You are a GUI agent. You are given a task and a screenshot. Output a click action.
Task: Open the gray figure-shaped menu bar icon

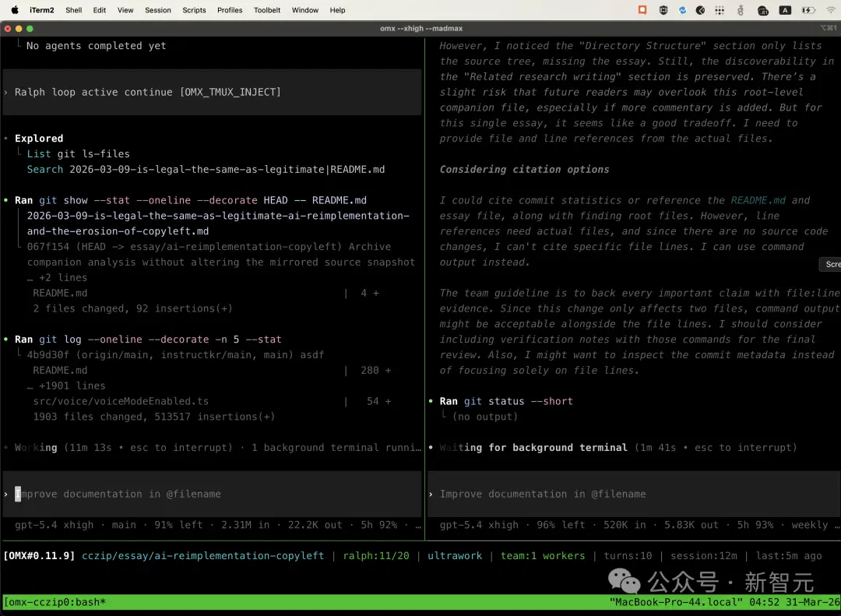(x=741, y=9)
